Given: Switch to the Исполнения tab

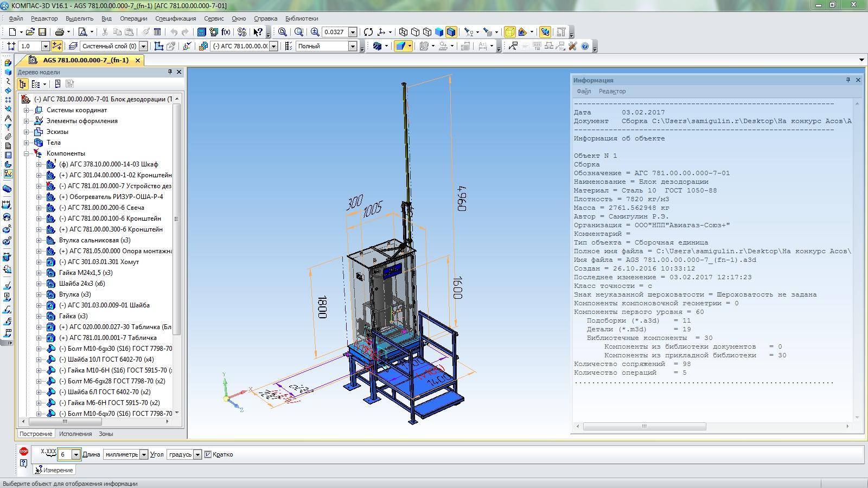Looking at the screenshot, I should [75, 434].
